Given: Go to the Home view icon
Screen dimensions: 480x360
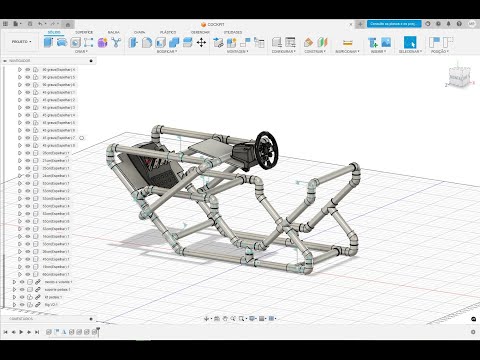Looking at the screenshot, I should [68, 24].
